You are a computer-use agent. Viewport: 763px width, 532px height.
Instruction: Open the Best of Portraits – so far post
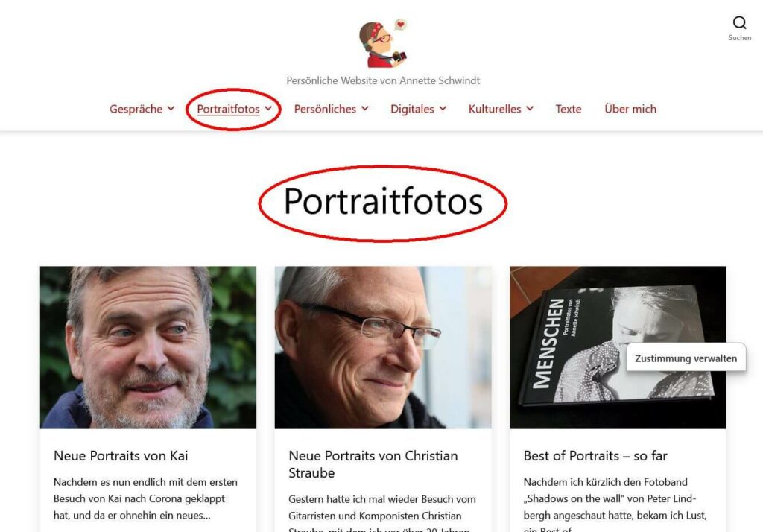tap(595, 456)
